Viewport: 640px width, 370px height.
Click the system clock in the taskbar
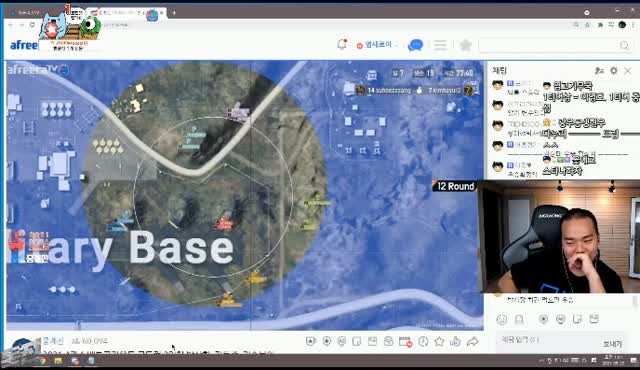pyautogui.click(x=612, y=361)
